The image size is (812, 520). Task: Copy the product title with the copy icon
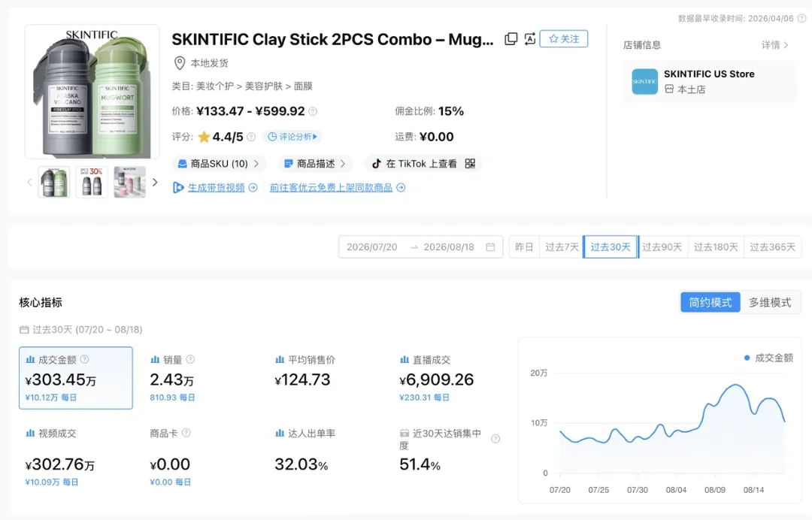click(511, 39)
